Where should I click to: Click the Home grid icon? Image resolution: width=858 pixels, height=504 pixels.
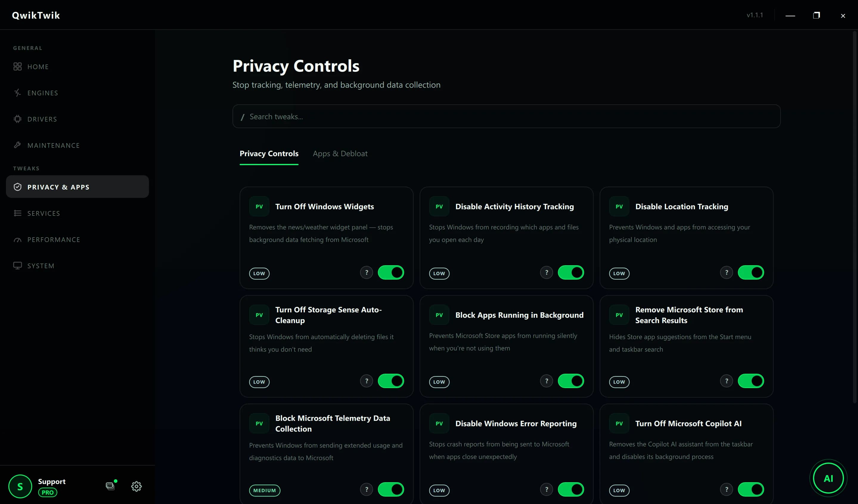[17, 67]
